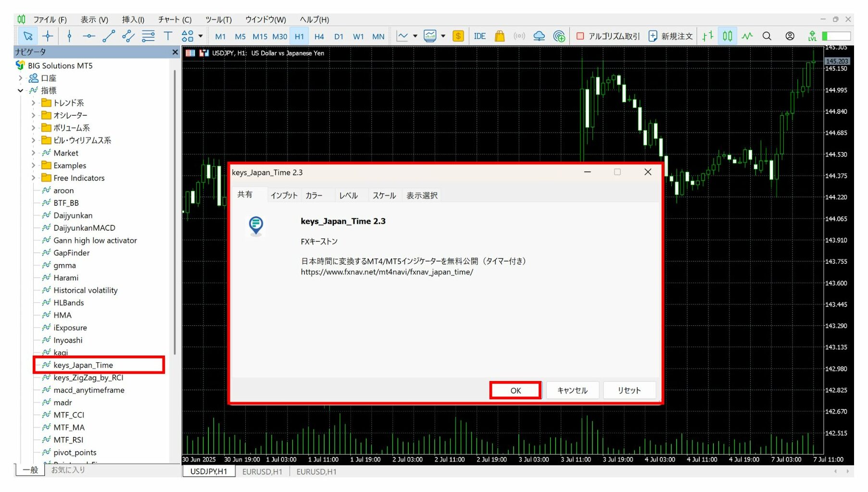This screenshot has height=492, width=868.
Task: Open the fxnav.net link in the dialog
Action: [386, 271]
